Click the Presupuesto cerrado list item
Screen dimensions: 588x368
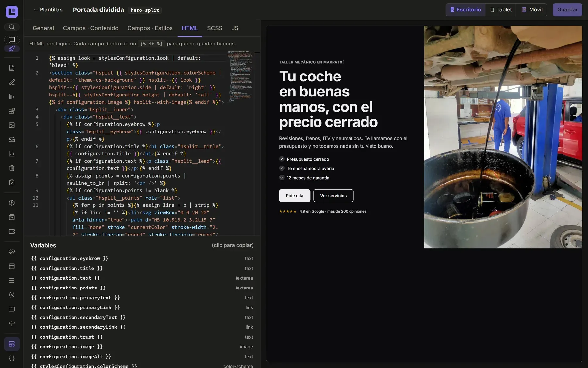click(x=304, y=159)
